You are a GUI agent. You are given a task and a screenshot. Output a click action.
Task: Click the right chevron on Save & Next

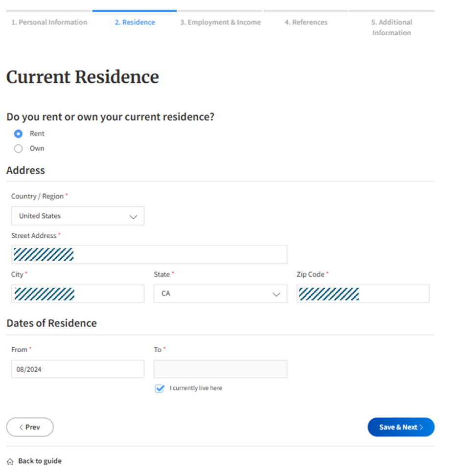click(x=421, y=427)
